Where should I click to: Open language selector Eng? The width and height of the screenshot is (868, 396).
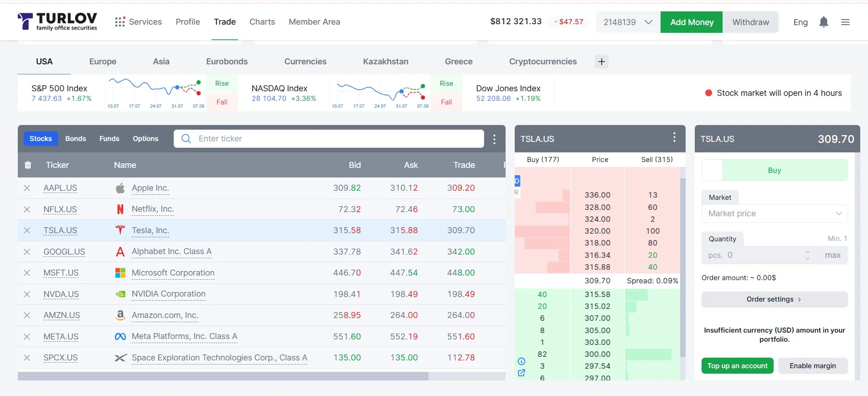pos(801,22)
